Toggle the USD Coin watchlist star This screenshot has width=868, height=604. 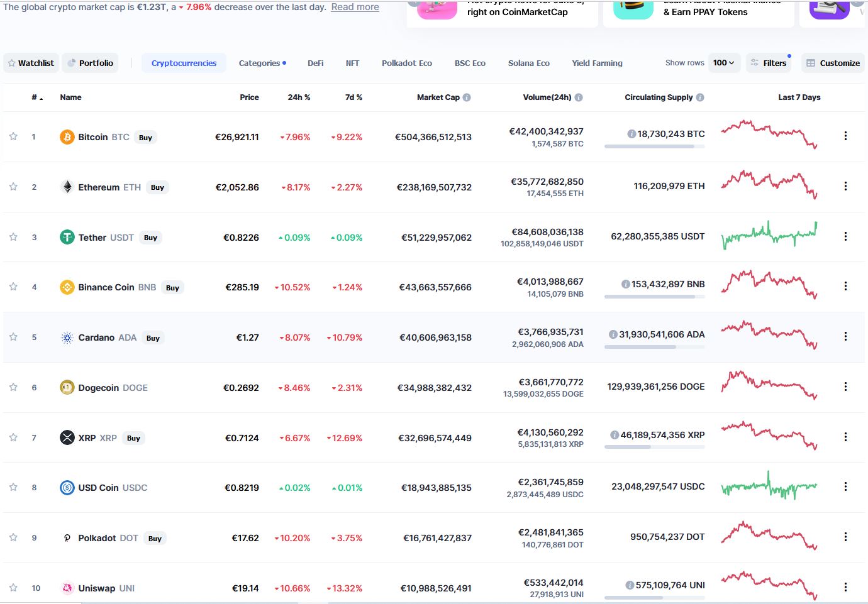tap(13, 487)
